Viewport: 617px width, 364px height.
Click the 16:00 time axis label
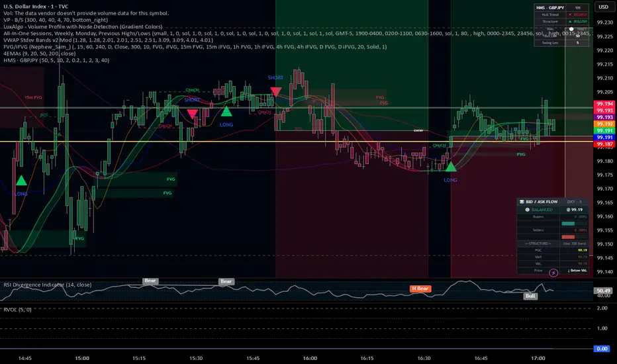tap(310, 358)
